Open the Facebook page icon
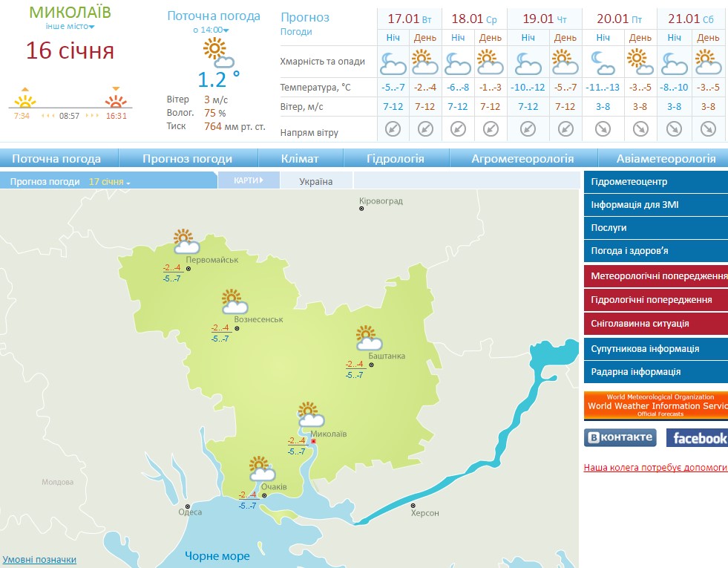Viewport: 728px width, 568px height. pyautogui.click(x=696, y=438)
